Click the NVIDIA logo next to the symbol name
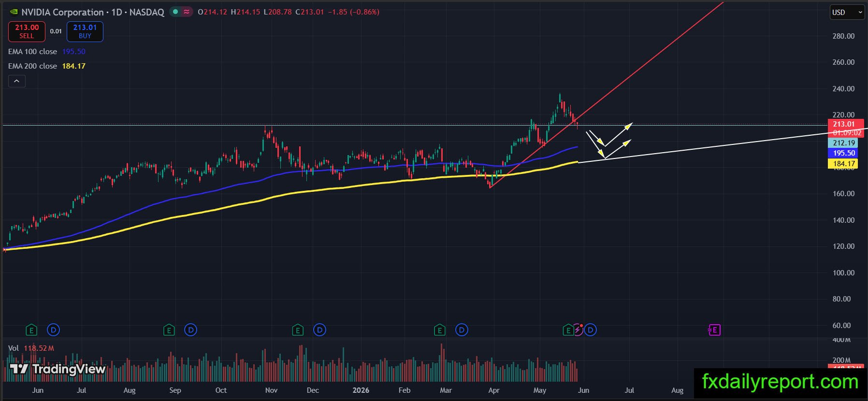The image size is (868, 401). (x=14, y=12)
